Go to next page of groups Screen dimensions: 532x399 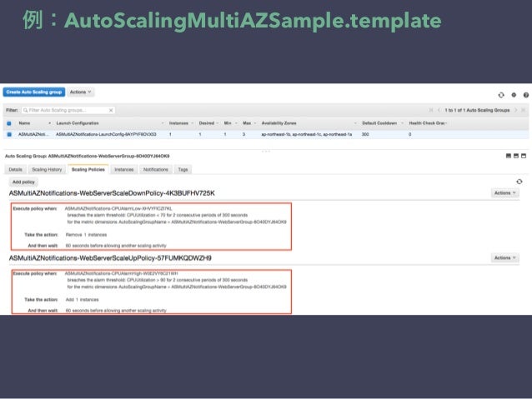515,110
